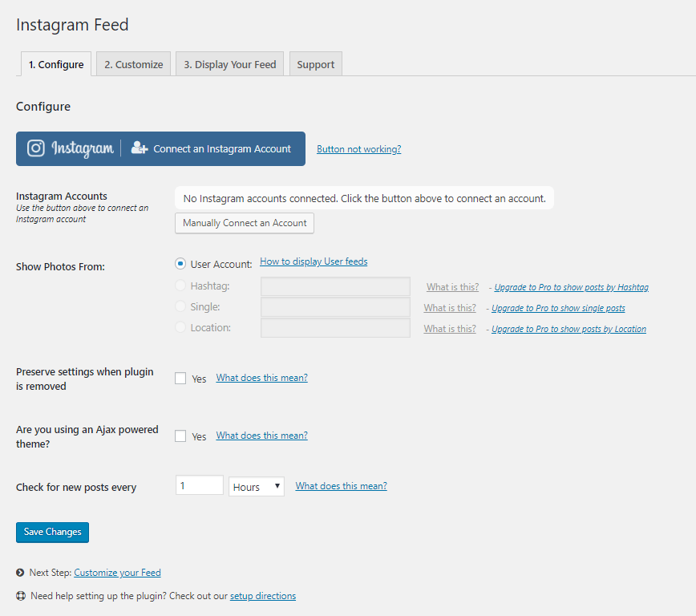Open the Hours interval dropdown
The image size is (696, 616).
(257, 487)
